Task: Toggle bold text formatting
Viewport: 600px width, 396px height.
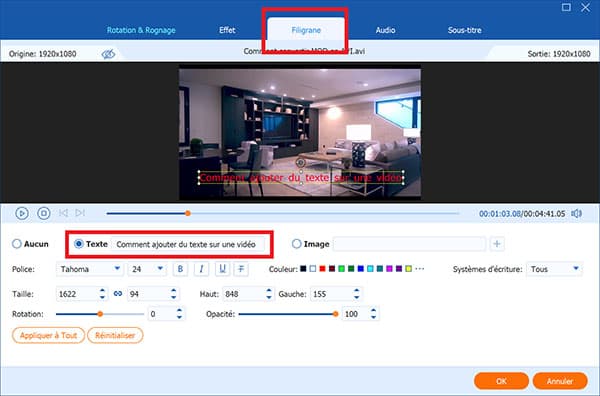Action: coord(180,269)
